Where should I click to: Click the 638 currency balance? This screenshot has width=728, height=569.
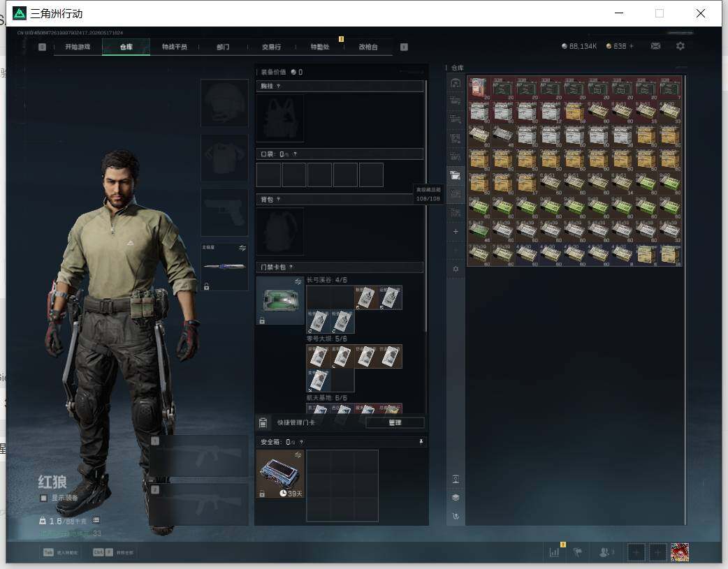616,46
